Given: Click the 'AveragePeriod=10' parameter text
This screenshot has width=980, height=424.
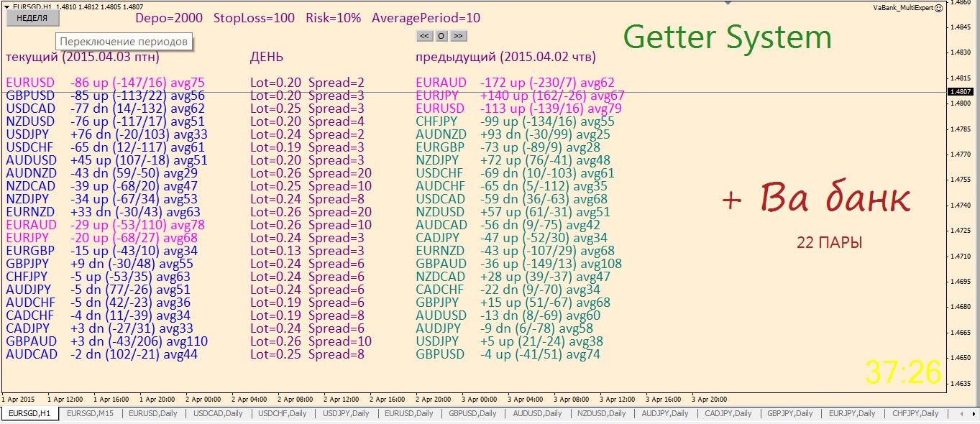Looking at the screenshot, I should [426, 18].
